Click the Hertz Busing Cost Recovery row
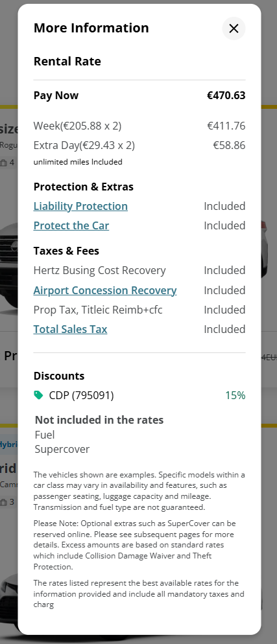Image resolution: width=277 pixels, height=644 pixels. (x=139, y=270)
